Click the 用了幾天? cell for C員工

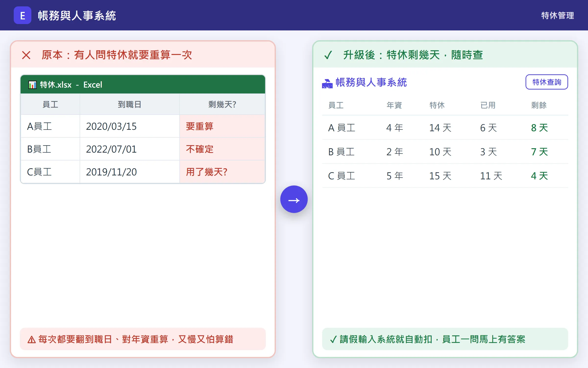[222, 172]
